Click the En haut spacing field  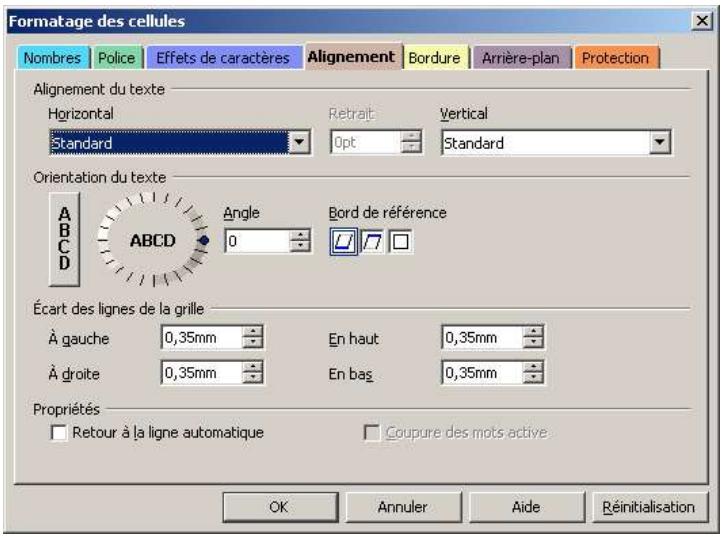pos(482,337)
